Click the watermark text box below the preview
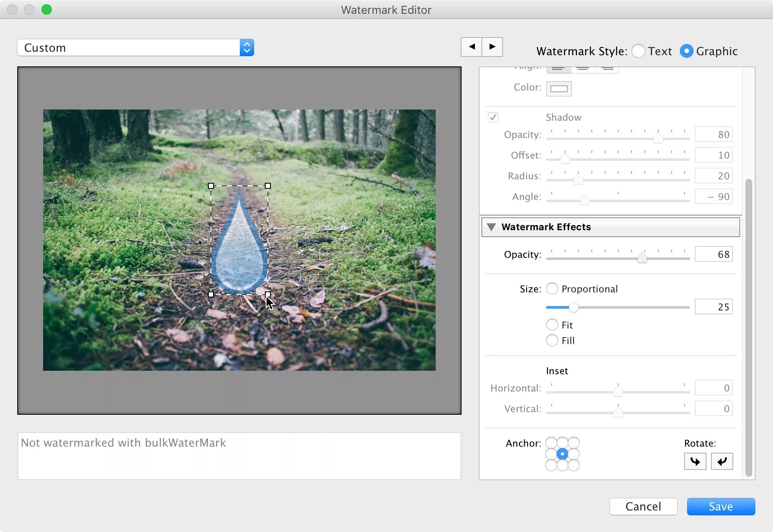This screenshot has width=773, height=532. (239, 456)
